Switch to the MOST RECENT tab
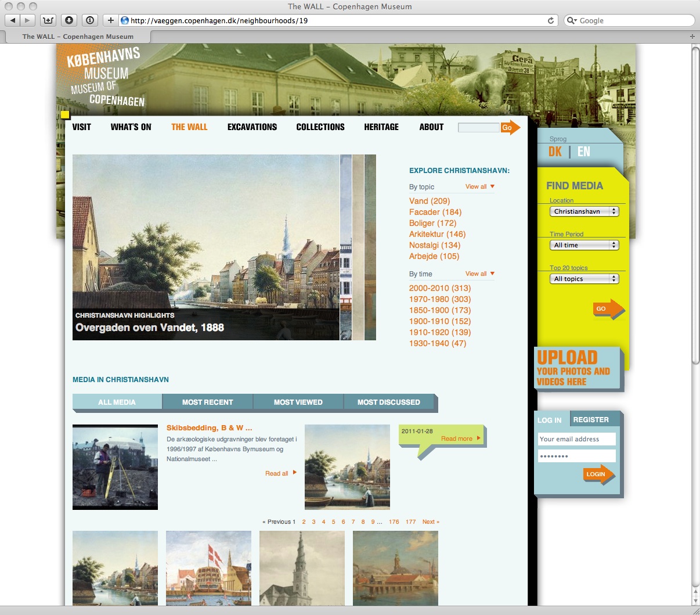 [208, 402]
